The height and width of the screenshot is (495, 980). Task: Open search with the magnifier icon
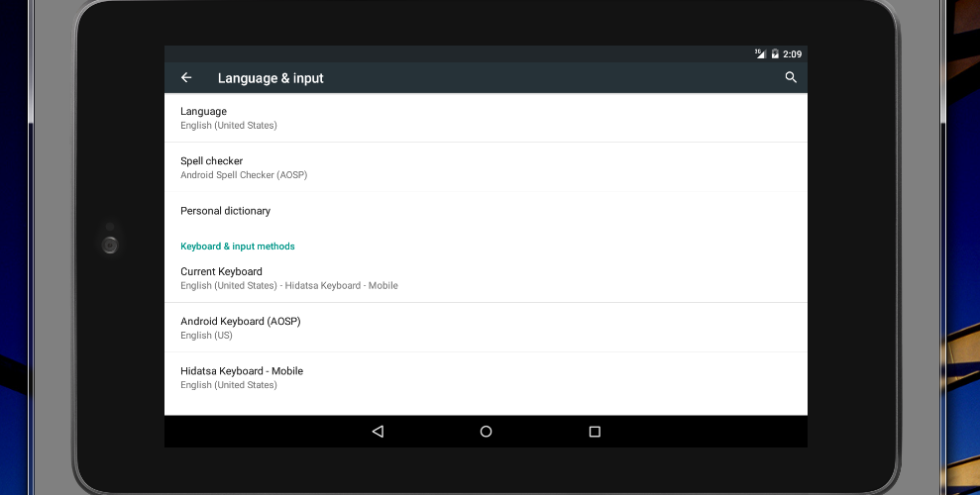pos(791,77)
